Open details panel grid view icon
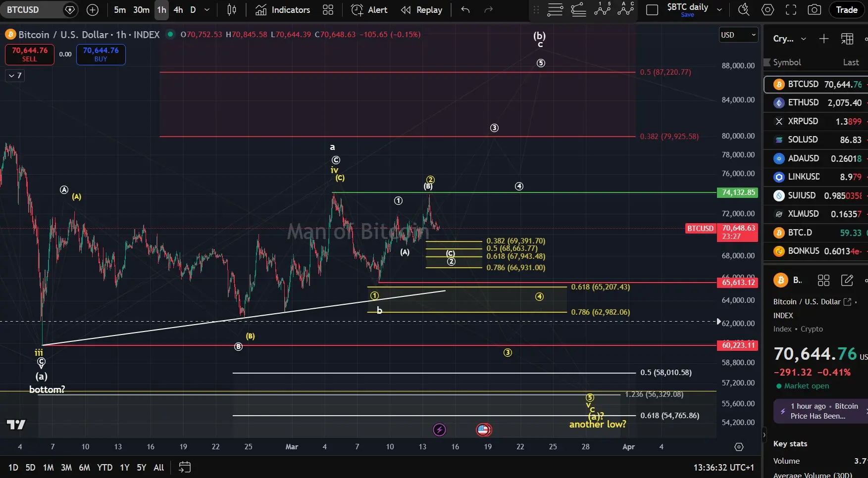Screen dimensions: 868x478 (823, 281)
